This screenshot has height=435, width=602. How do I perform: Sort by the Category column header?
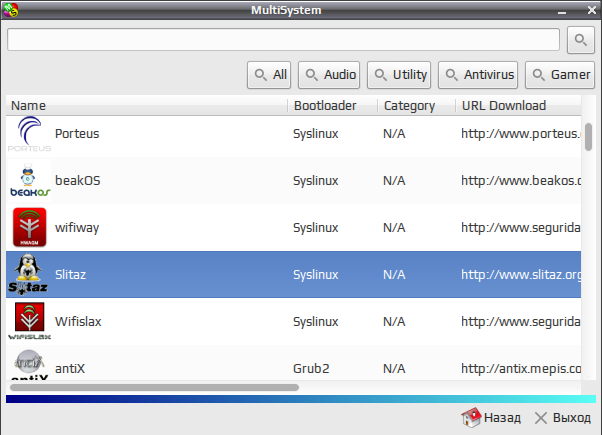pyautogui.click(x=417, y=106)
